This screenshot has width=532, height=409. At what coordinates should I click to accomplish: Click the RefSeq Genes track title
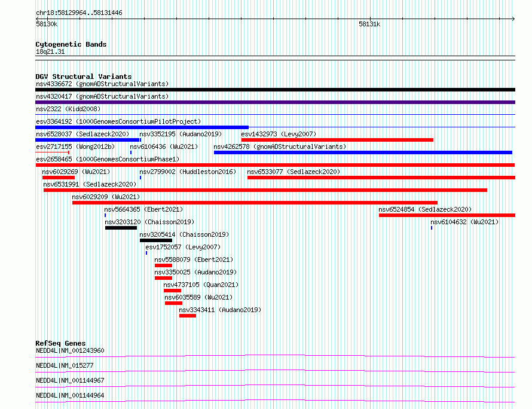tap(60, 343)
